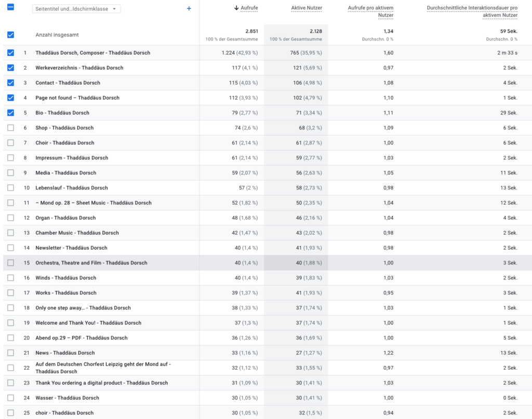Image resolution: width=532 pixels, height=419 pixels.
Task: Uncheck row 1 Thaddäus Dorsch, Composer checkbox
Action: pyautogui.click(x=10, y=52)
